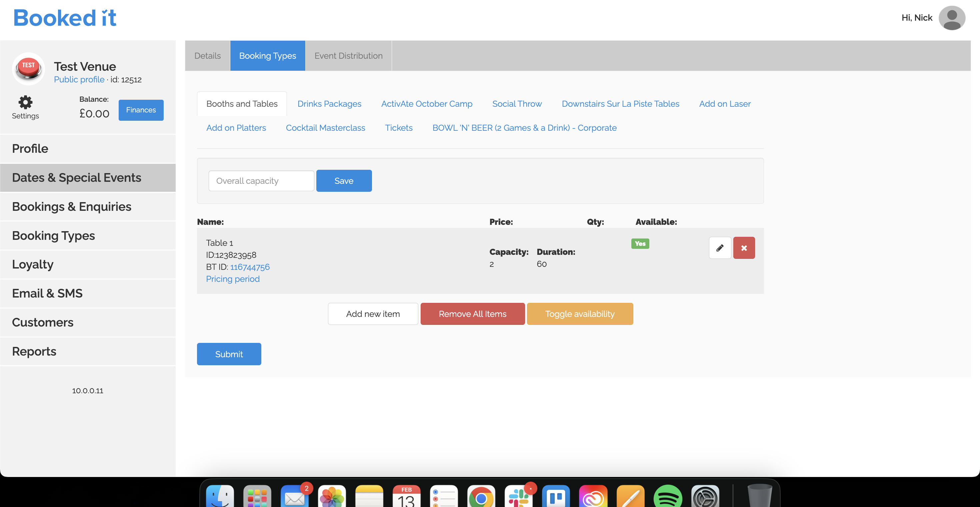The width and height of the screenshot is (980, 507).
Task: Click the blue Submit button
Action: 229,354
